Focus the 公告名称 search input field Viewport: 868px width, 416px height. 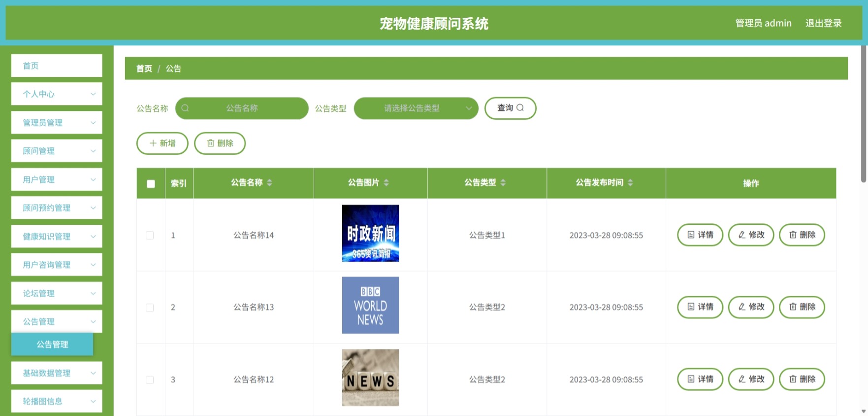coord(242,108)
